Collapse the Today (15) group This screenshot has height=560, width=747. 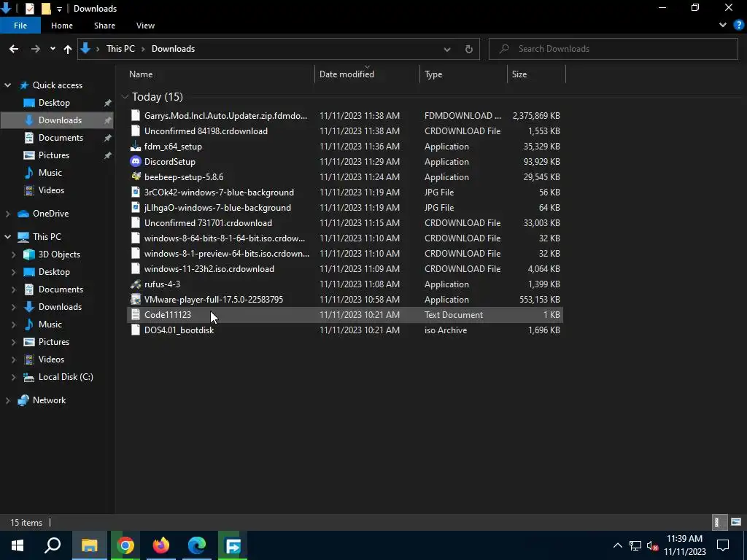click(x=125, y=97)
